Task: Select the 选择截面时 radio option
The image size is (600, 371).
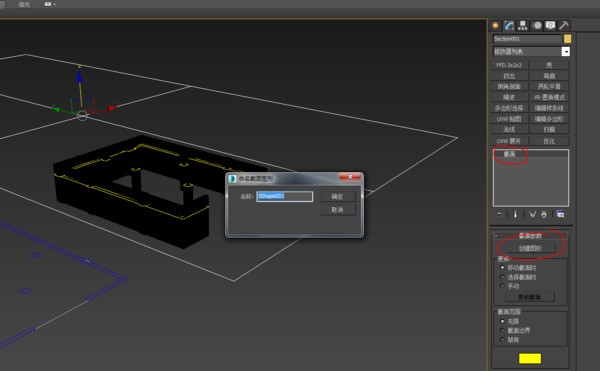Action: point(502,277)
